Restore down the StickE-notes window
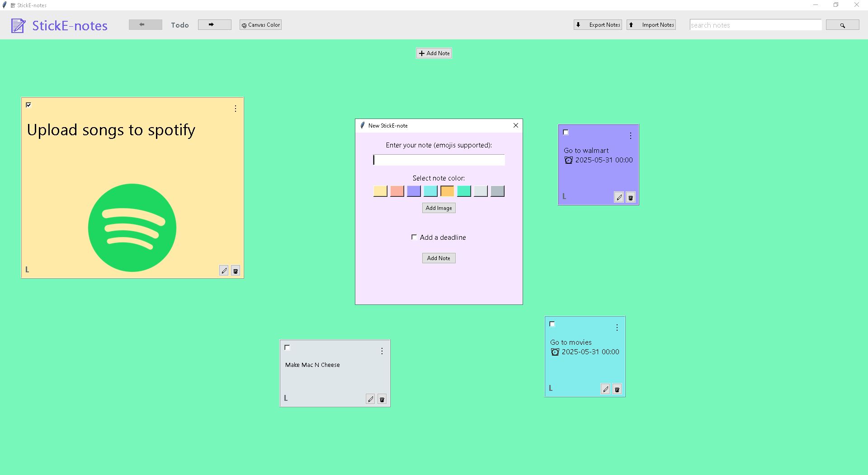Screen dimensions: 868x475 tap(836, 5)
